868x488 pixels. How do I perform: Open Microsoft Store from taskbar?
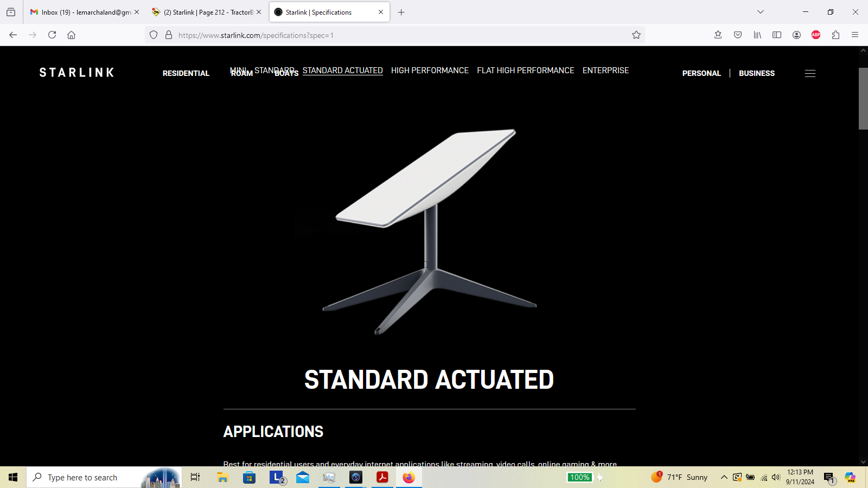click(x=249, y=477)
